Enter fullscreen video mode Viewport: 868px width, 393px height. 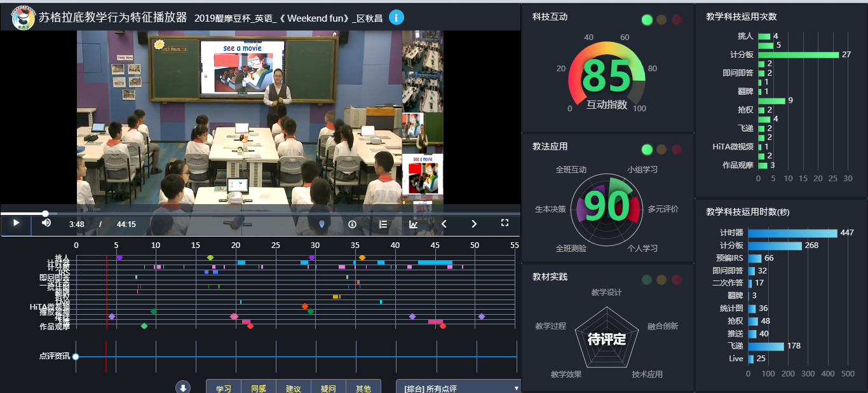tap(505, 223)
